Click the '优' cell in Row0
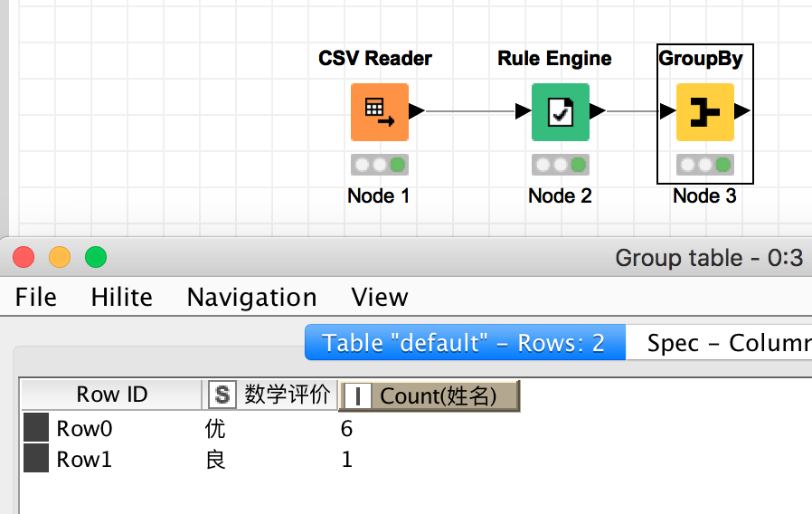This screenshot has width=812, height=514. (x=215, y=429)
